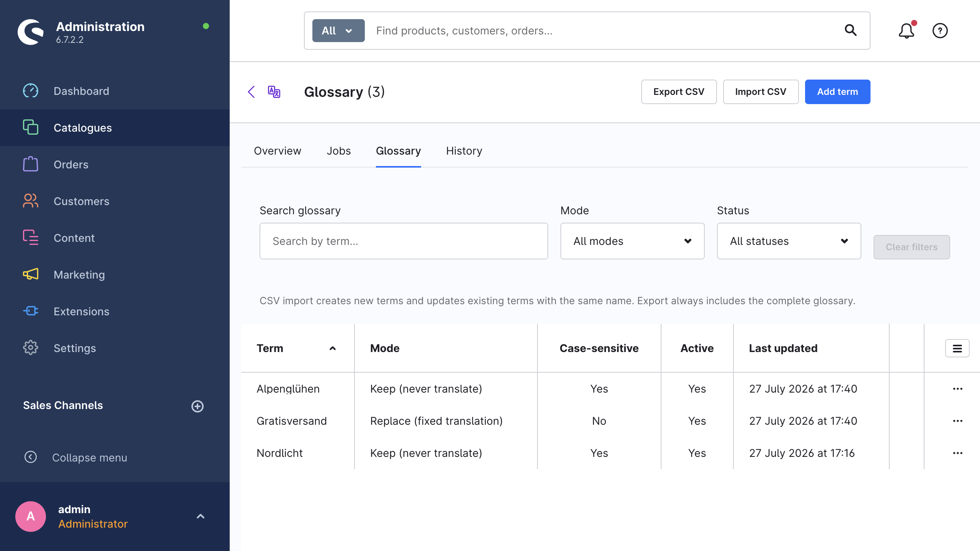Viewport: 980px width, 551px height.
Task: Open Extensions menu item
Action: (115, 311)
